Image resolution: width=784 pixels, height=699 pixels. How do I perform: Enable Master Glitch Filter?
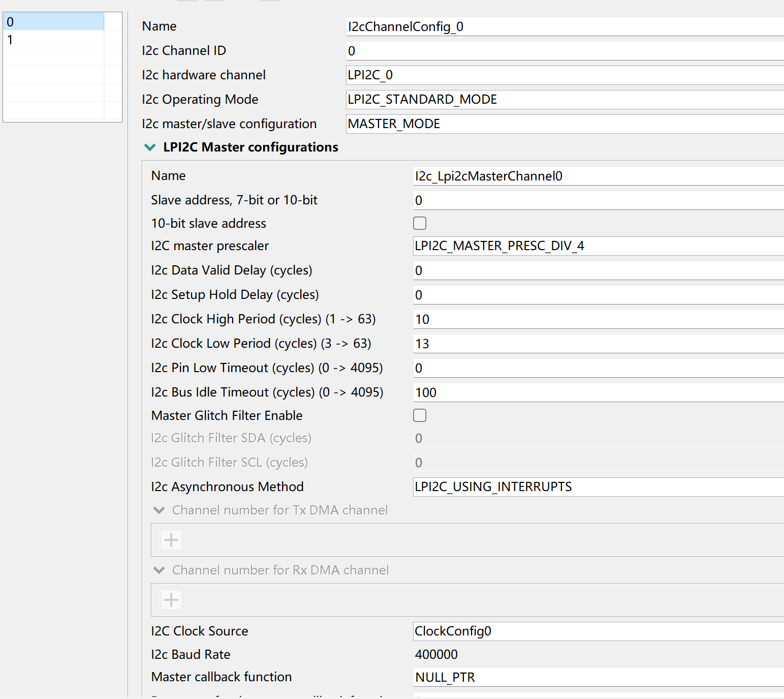coord(420,415)
